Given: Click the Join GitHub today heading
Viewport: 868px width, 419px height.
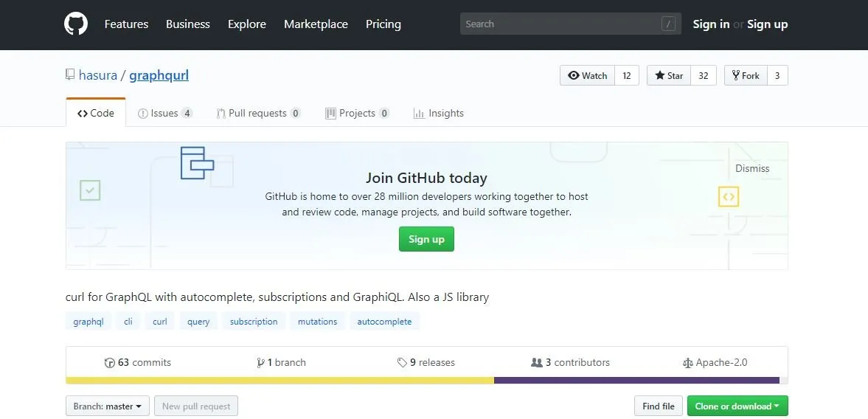Looking at the screenshot, I should 426,178.
